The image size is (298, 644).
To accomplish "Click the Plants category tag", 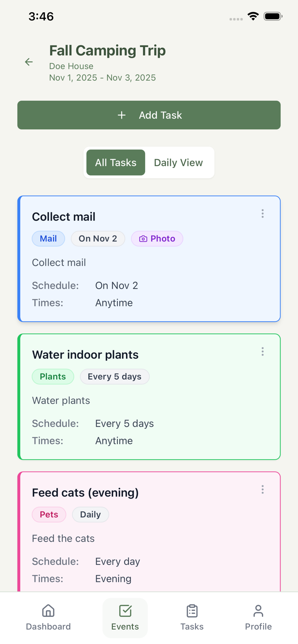I will [x=53, y=377].
